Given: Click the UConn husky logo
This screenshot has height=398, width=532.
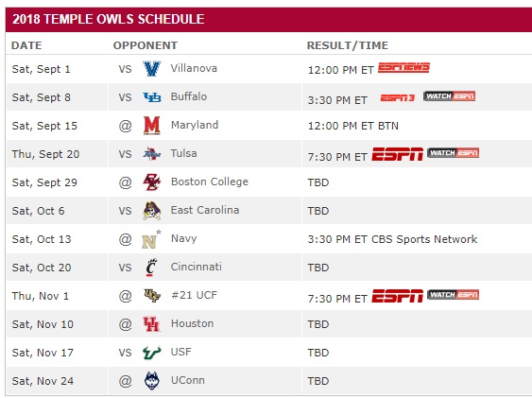Looking at the screenshot, I should click(151, 381).
